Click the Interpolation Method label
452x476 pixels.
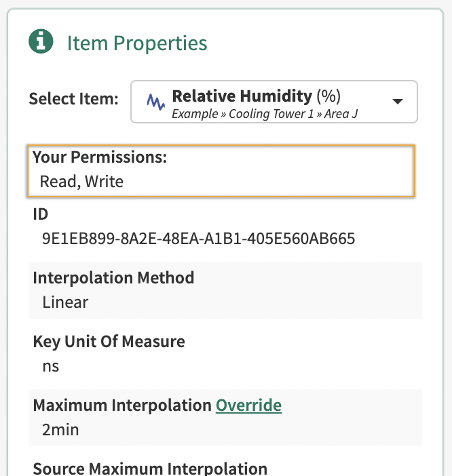tap(113, 277)
